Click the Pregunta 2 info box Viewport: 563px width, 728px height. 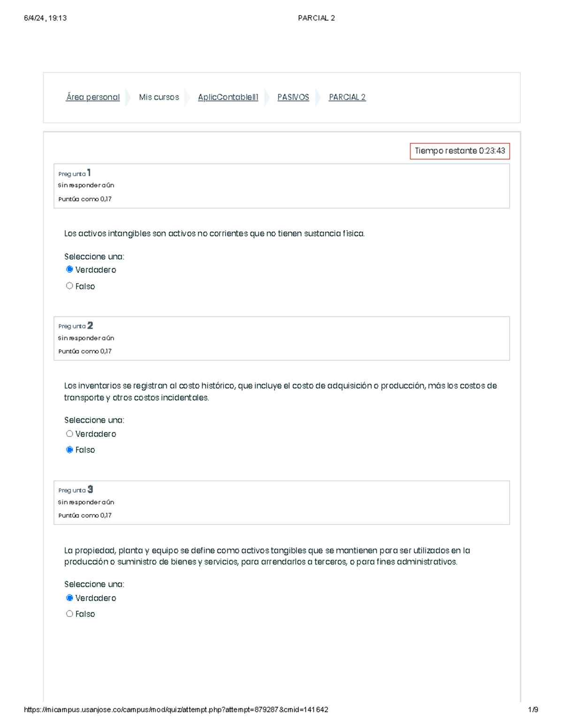281,338
